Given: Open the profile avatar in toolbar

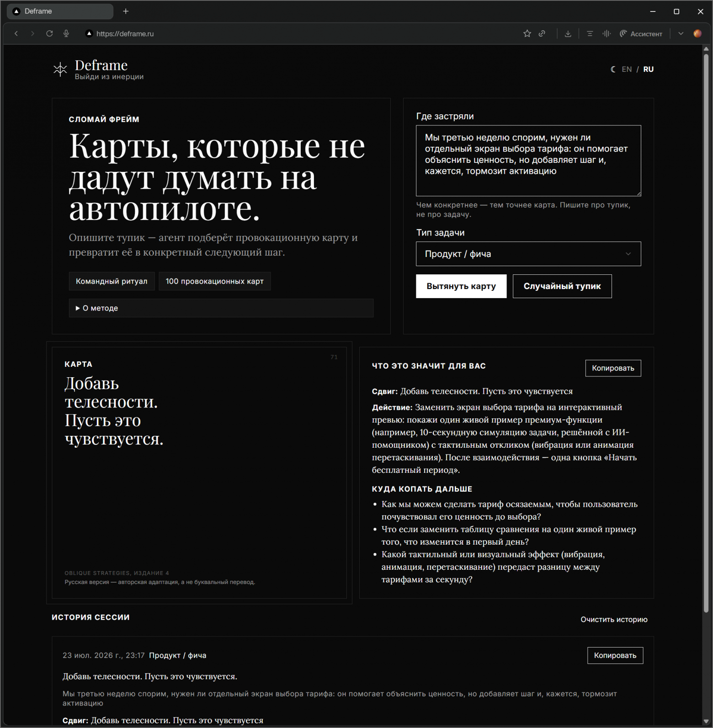Looking at the screenshot, I should click(697, 33).
